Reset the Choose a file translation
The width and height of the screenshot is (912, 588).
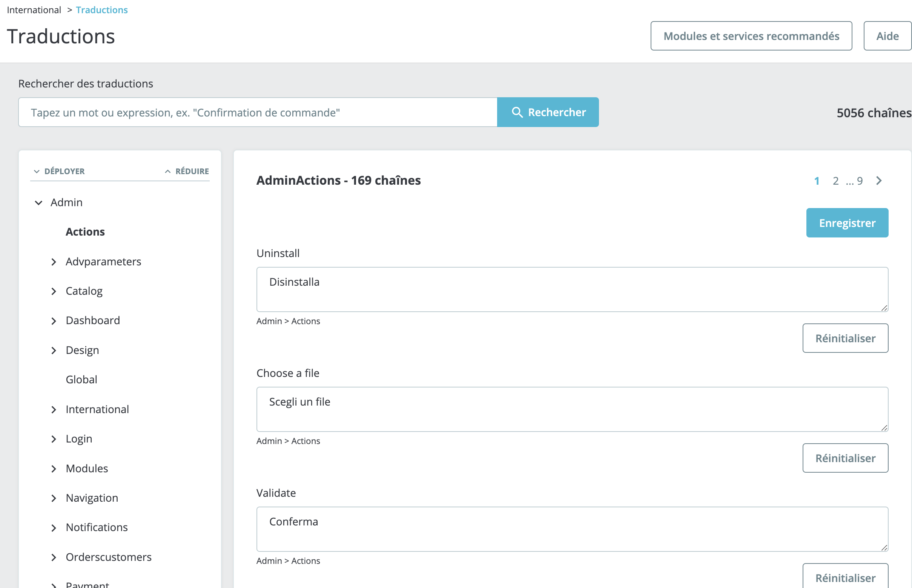[845, 458]
